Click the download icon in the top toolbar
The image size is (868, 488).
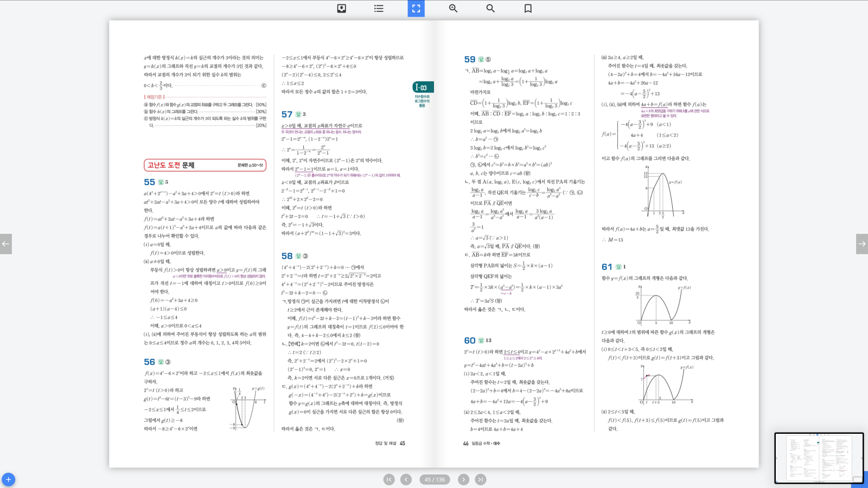(341, 8)
